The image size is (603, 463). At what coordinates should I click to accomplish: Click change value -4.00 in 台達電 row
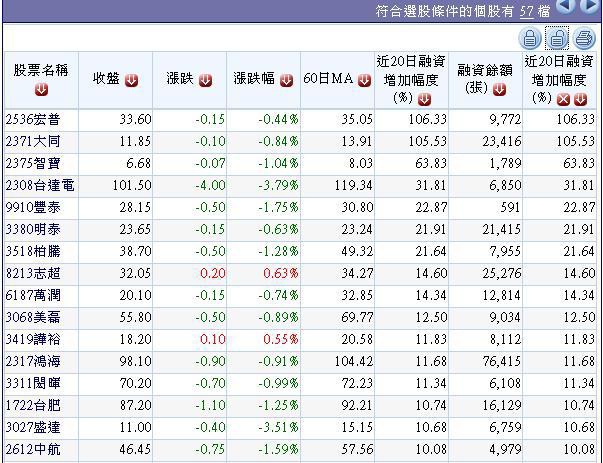coord(210,186)
